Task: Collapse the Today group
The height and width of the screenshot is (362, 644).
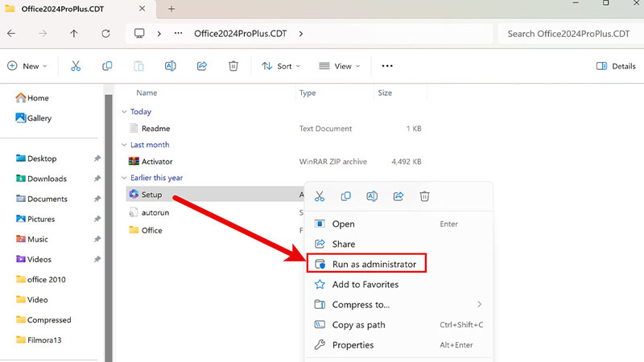Action: pyautogui.click(x=124, y=112)
